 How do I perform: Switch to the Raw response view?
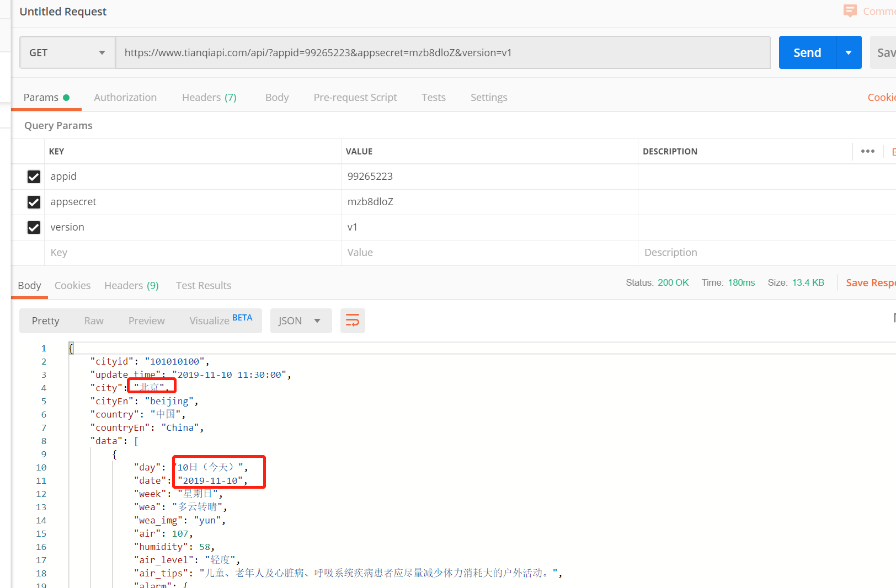click(94, 320)
